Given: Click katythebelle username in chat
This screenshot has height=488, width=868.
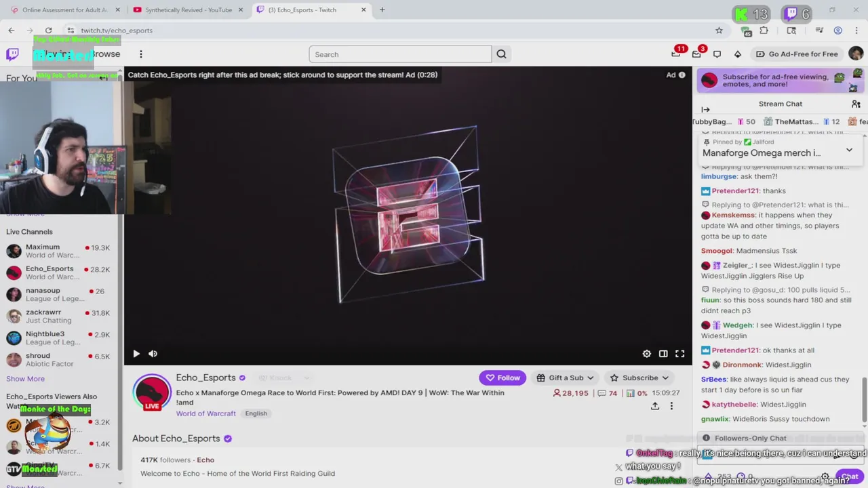Looking at the screenshot, I should [734, 405].
